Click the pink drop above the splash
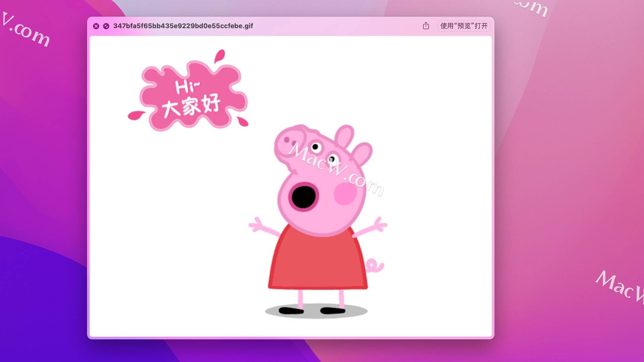This screenshot has height=362, width=644. 220,56
